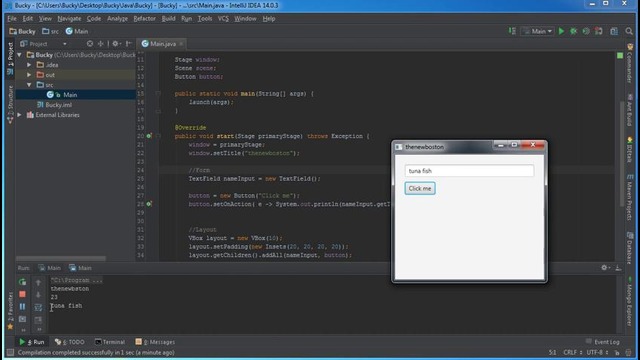The image size is (640, 360).
Task: Click Bucky in the navigation breadcrumb
Action: [x=22, y=31]
